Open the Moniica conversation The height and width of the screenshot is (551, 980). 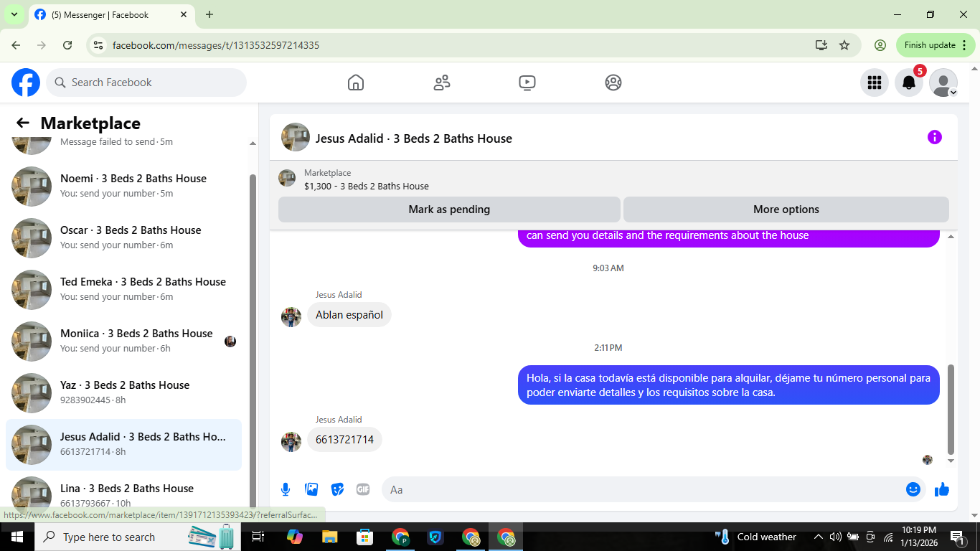pyautogui.click(x=123, y=342)
